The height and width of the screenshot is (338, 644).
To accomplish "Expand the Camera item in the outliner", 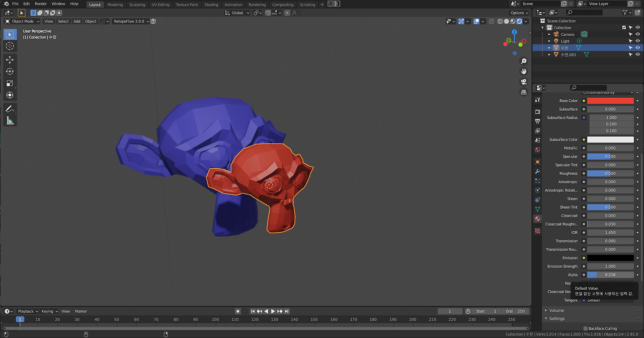I will click(548, 34).
